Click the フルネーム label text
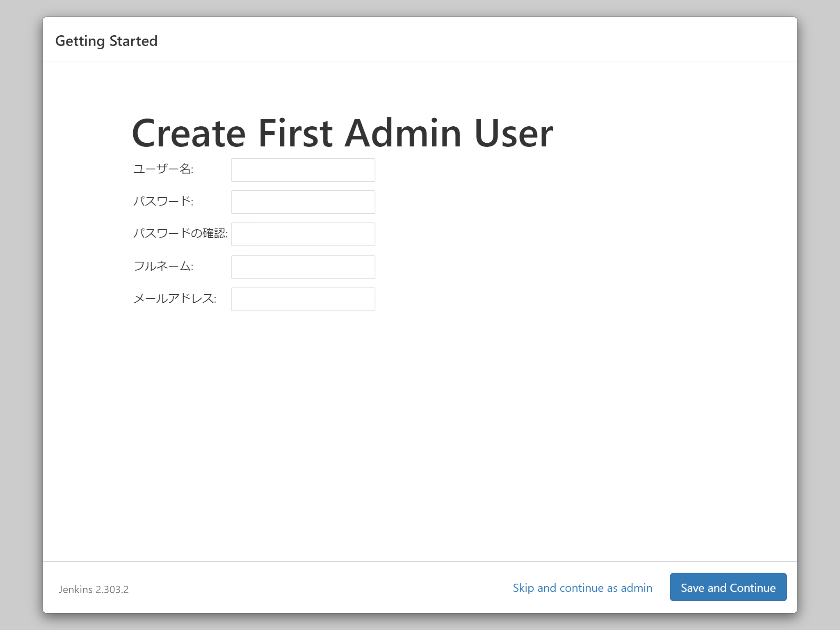This screenshot has height=630, width=840. click(163, 266)
